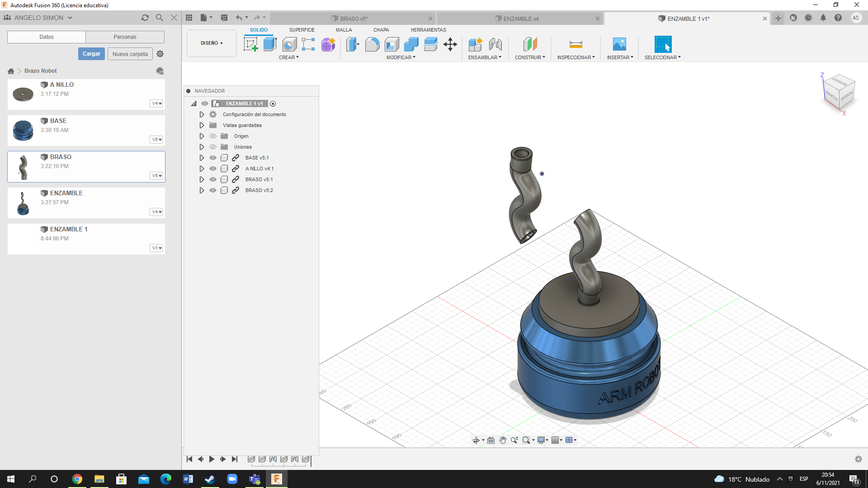Image resolution: width=868 pixels, height=488 pixels.
Task: Click the New Component icon
Action: 476,44
